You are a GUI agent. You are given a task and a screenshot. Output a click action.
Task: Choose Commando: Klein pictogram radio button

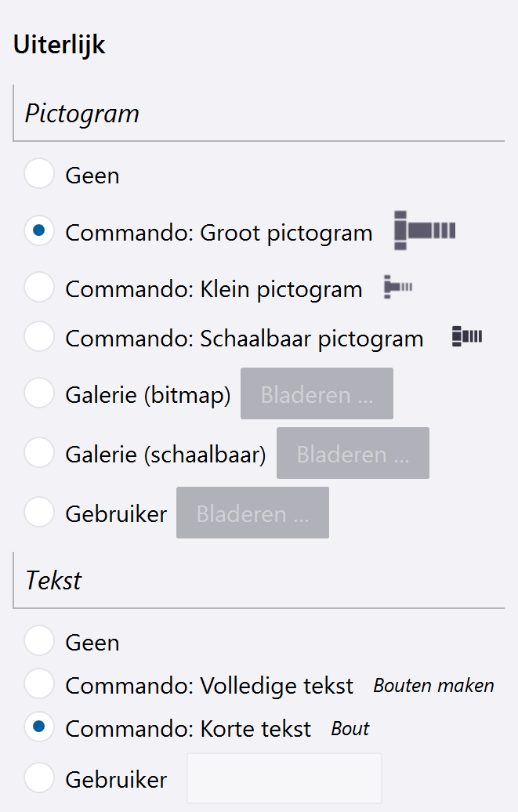tap(39, 288)
